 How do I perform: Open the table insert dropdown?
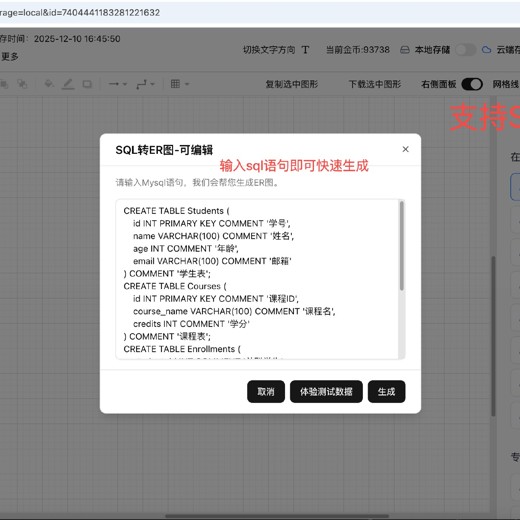tap(180, 84)
